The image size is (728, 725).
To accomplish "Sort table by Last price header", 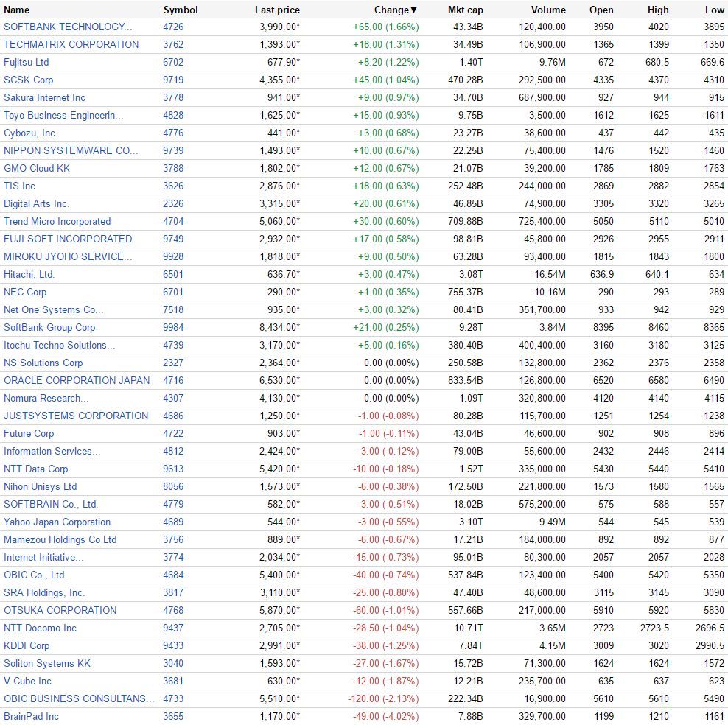I will click(x=277, y=10).
